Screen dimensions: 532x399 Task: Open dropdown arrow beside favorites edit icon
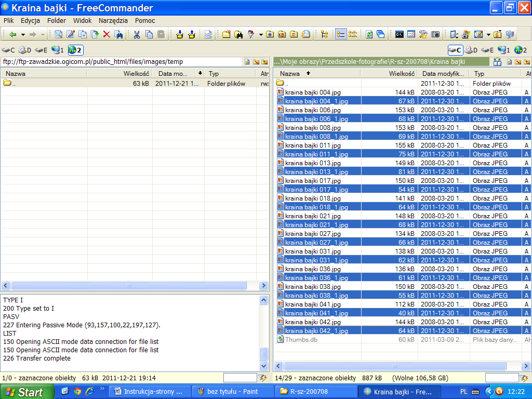tap(488, 34)
